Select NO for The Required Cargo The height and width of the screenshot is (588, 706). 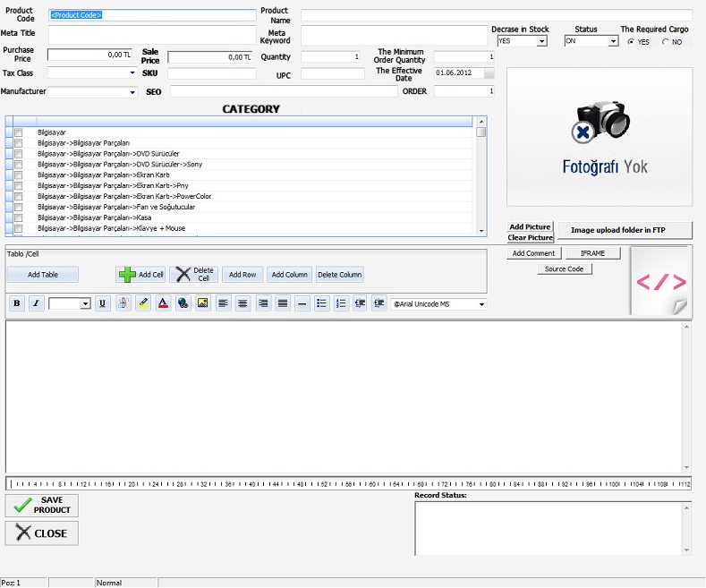point(666,42)
